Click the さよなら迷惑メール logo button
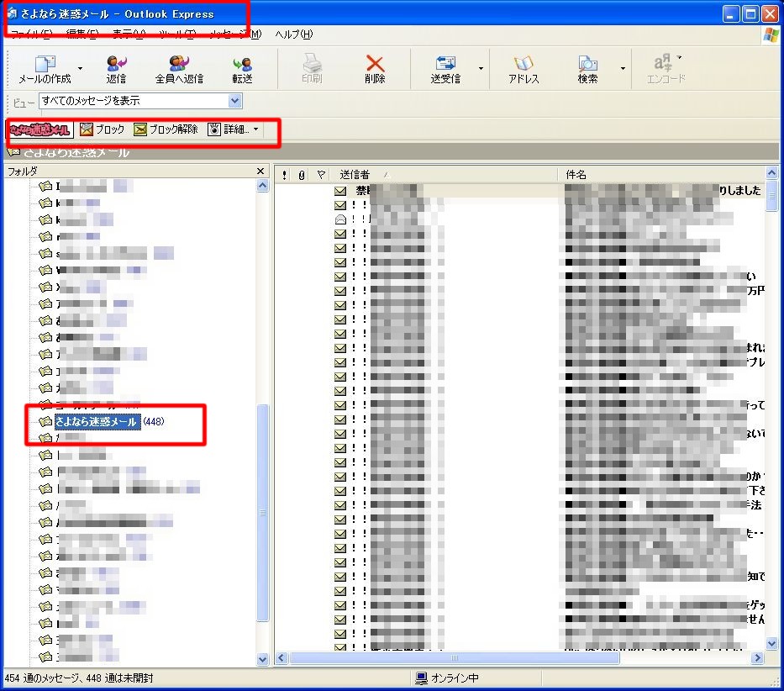This screenshot has height=691, width=784. (x=40, y=129)
